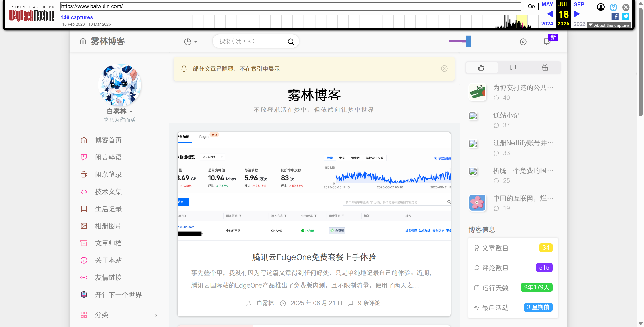Click the 开往下一个世界 train icon
Viewport: 644px width, 327px height.
[x=84, y=295]
